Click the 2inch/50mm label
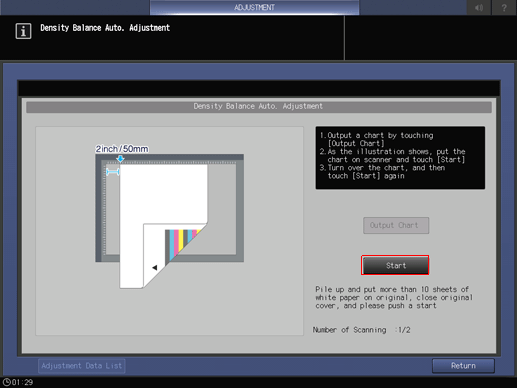Image resolution: width=517 pixels, height=388 pixels. [122, 149]
